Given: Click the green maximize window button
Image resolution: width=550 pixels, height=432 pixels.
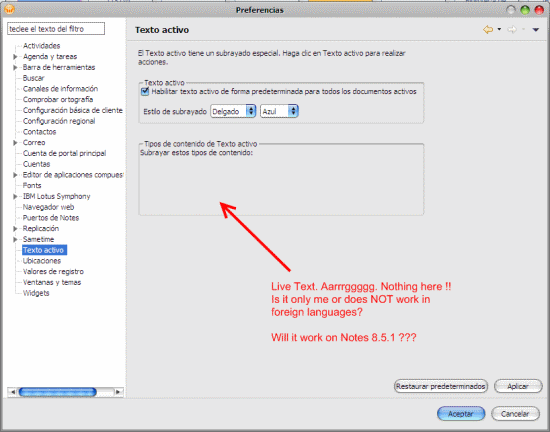Looking at the screenshot, I should click(525, 10).
